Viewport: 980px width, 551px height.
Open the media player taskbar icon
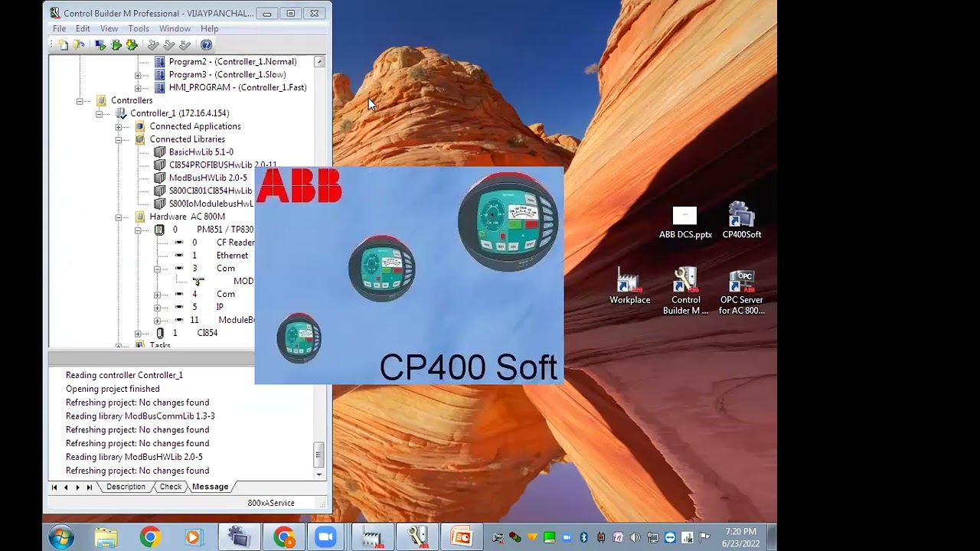point(193,537)
